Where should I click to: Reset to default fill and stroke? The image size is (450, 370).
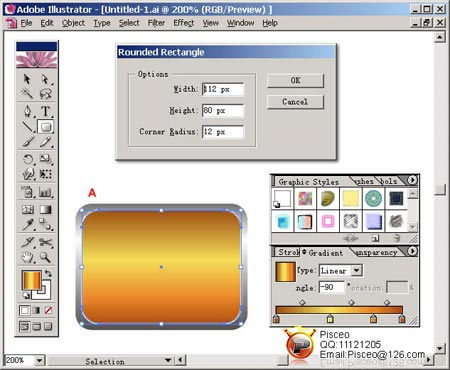pyautogui.click(x=26, y=295)
